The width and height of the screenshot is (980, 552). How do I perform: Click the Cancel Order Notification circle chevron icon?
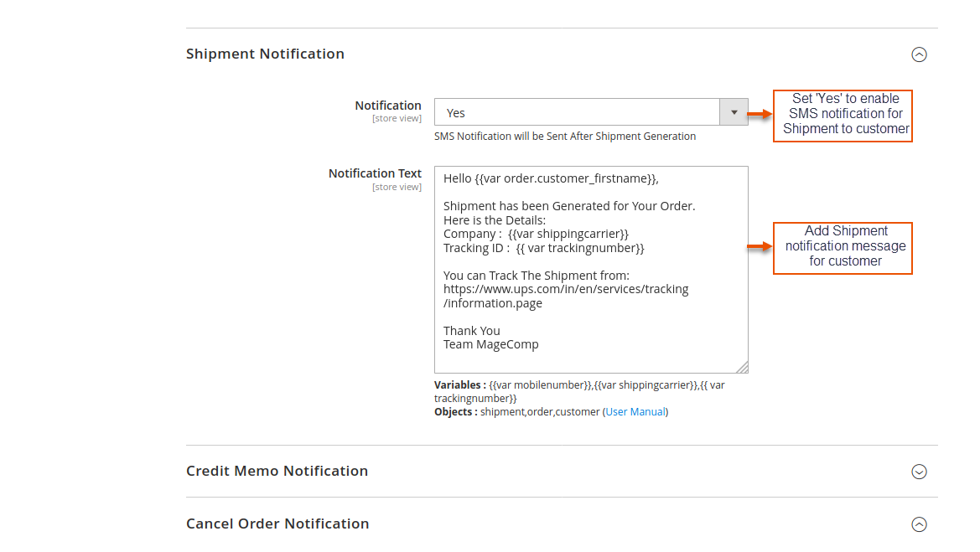click(919, 524)
